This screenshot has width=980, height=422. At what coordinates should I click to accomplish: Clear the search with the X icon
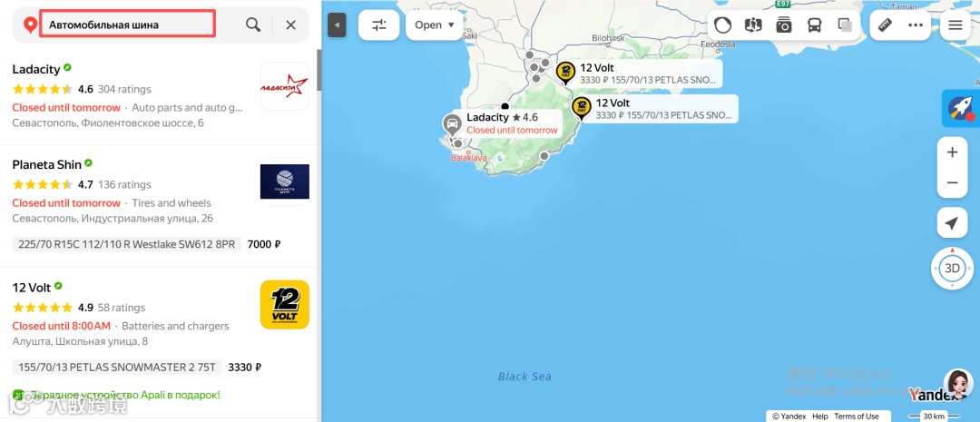coord(290,25)
